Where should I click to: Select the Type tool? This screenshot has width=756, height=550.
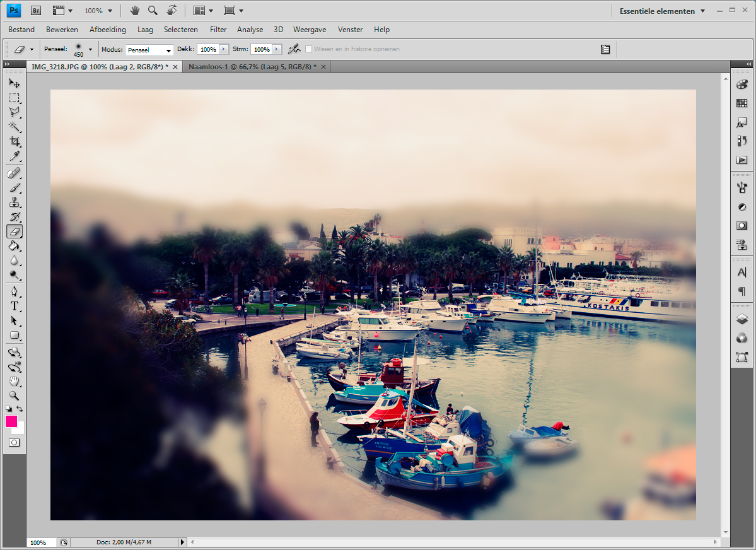point(15,306)
